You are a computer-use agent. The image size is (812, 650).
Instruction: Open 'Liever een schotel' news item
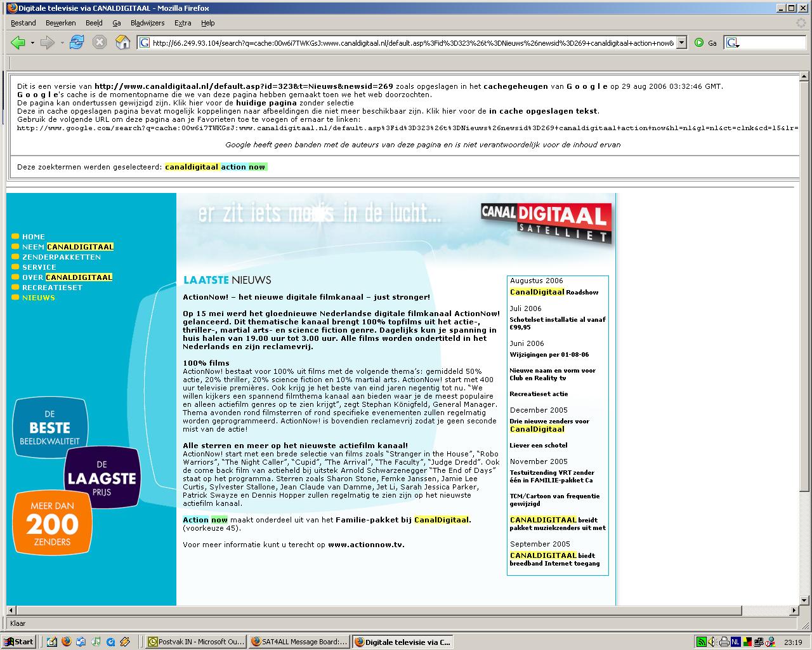pyautogui.click(x=538, y=446)
